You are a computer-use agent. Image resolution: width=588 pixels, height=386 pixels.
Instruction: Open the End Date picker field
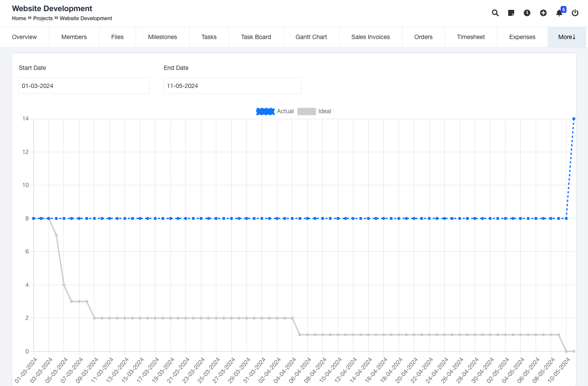coord(232,86)
